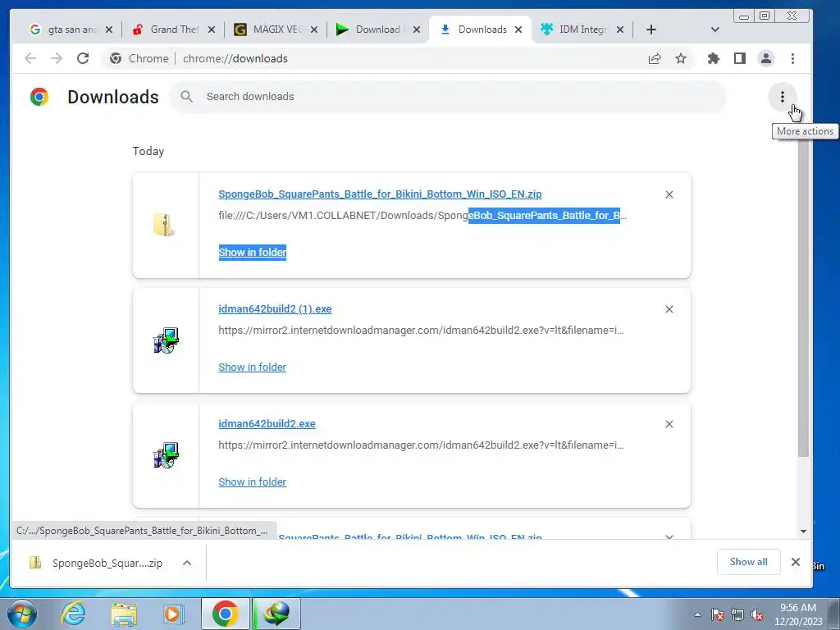Open Windows Explorer from the taskbar

pos(124,614)
